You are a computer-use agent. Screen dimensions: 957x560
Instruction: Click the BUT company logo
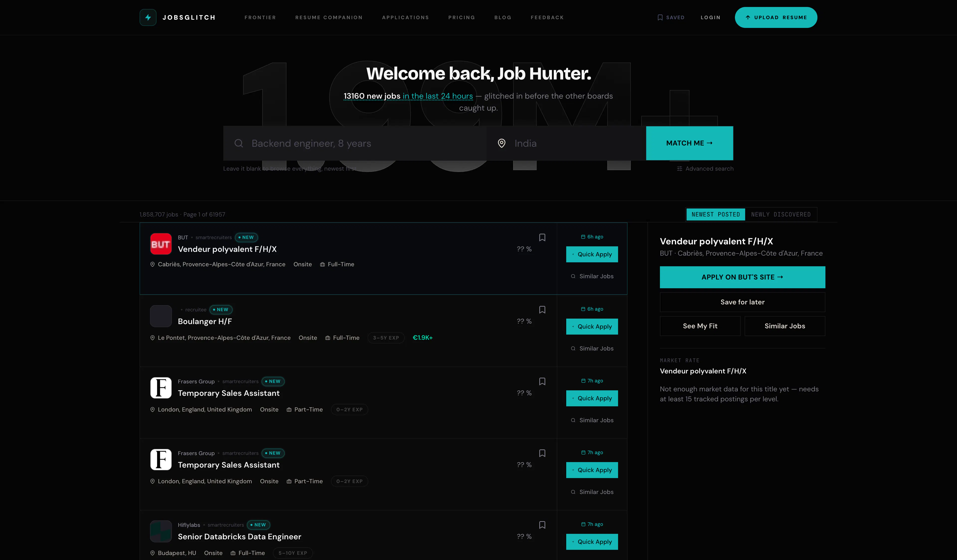click(161, 244)
